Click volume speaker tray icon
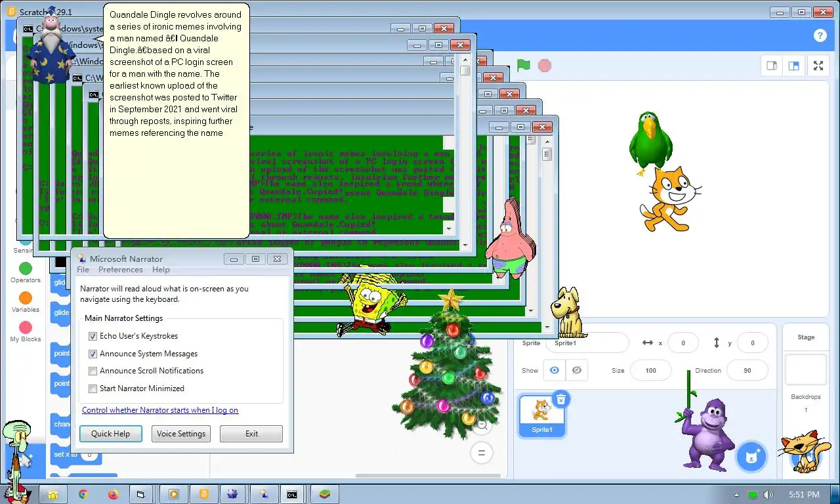840x504 pixels. (768, 495)
